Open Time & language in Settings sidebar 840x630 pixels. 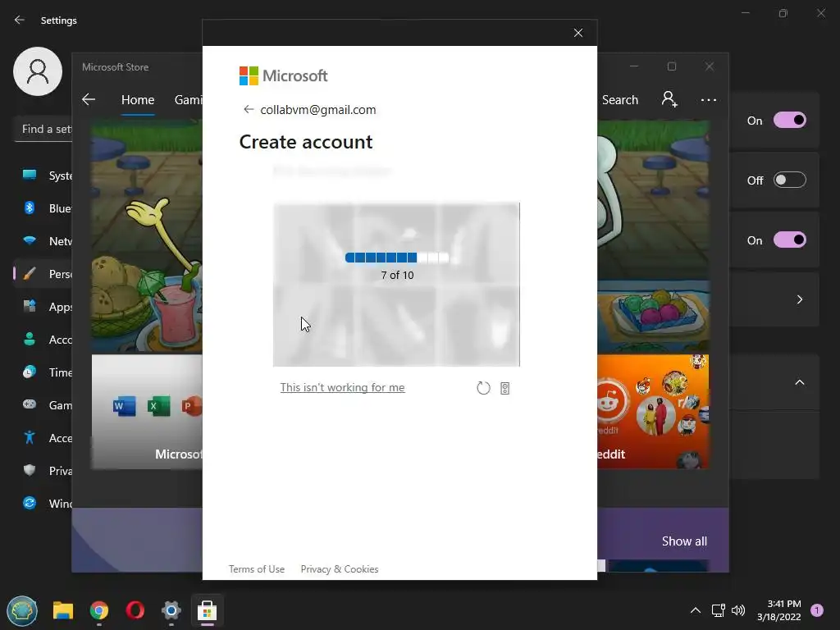(x=43, y=372)
